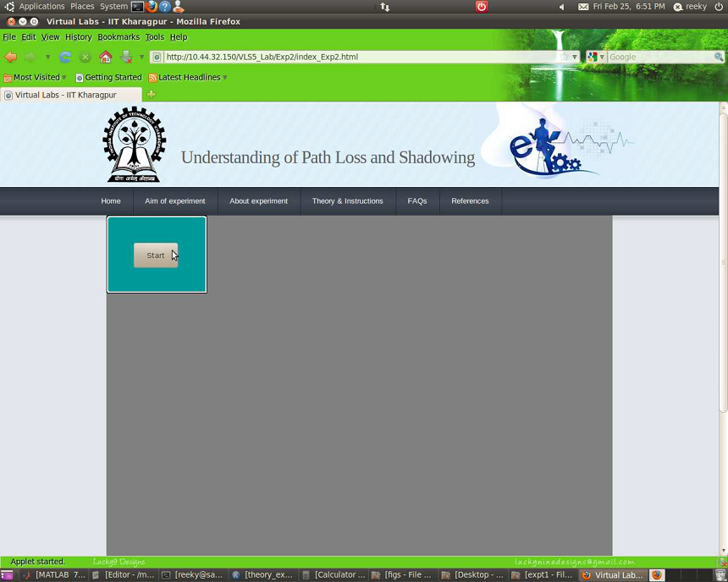Open the Bookmarks menu
The image size is (728, 582).
pos(119,37)
